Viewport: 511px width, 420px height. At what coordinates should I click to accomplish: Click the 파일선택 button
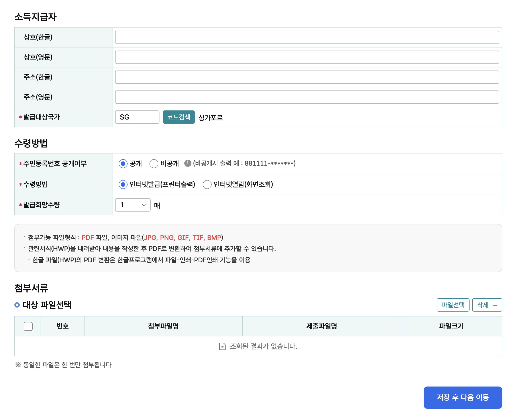tap(453, 305)
